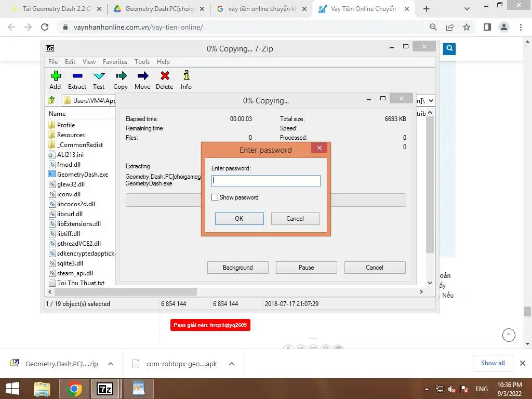Click the muted volume tray icon
Viewport: 532px width, 399px height.
[x=451, y=389]
